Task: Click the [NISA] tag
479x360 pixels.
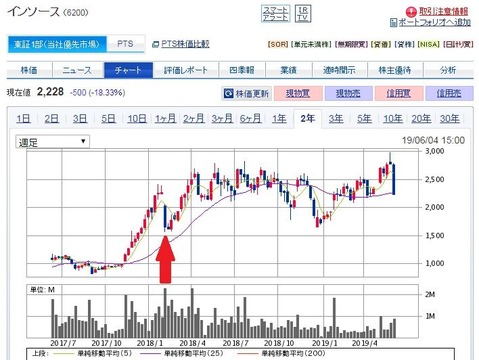Action: tap(429, 44)
